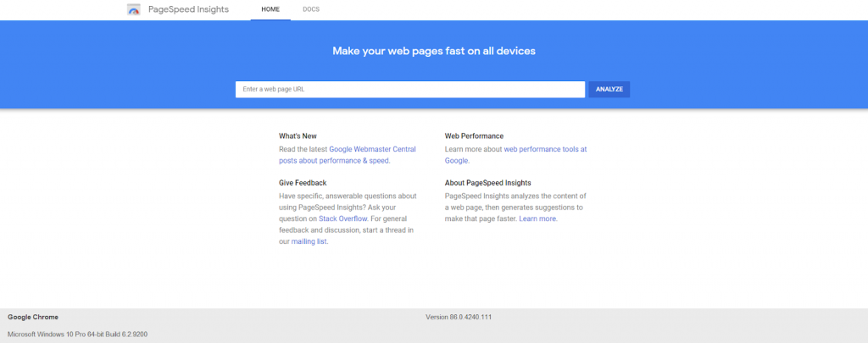Select the 'Web Performance' heading
Screen dimensions: 868x343
pos(475,136)
